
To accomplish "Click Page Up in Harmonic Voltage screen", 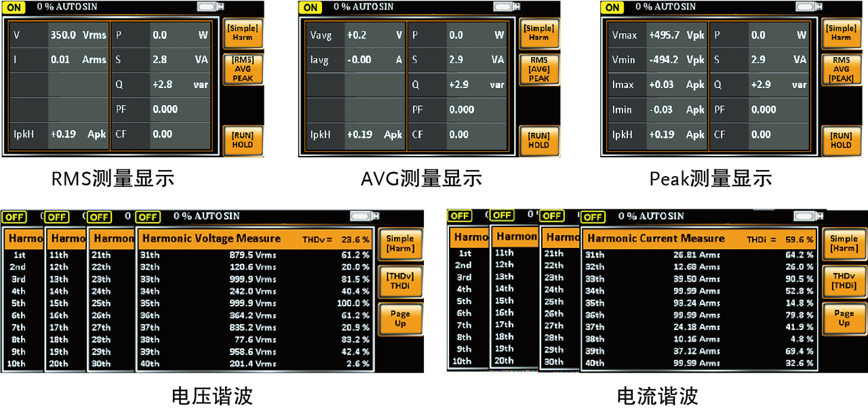I will pyautogui.click(x=399, y=319).
